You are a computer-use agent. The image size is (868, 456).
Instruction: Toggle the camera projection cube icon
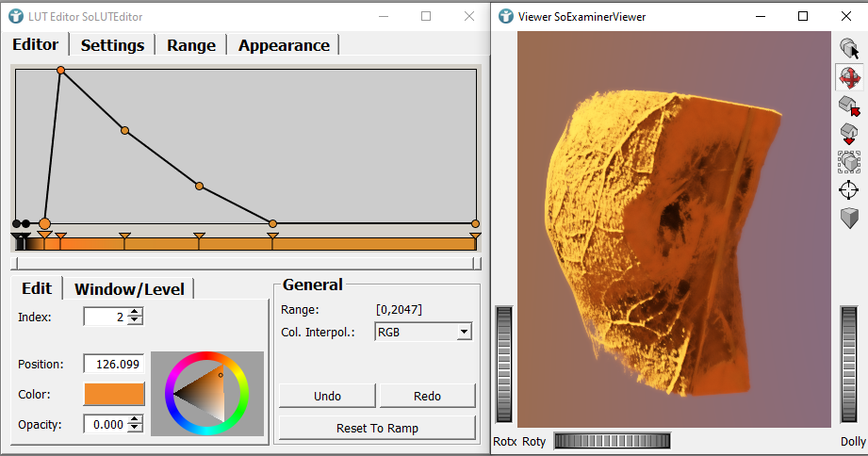pyautogui.click(x=848, y=219)
